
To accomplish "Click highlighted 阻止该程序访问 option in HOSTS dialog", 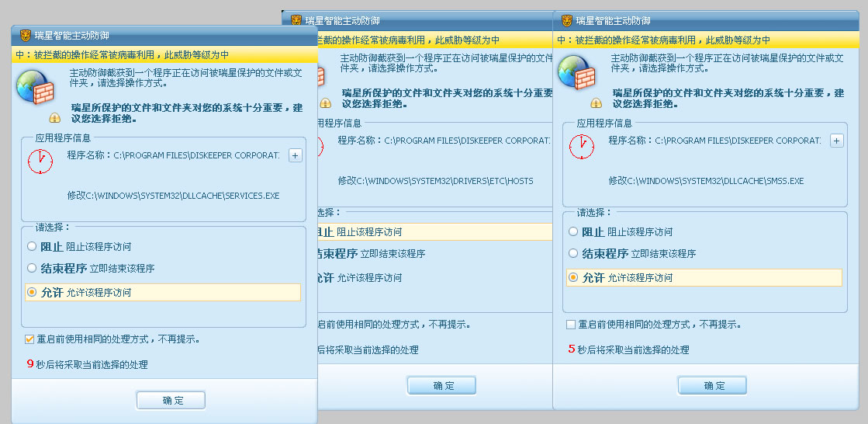I will (434, 231).
